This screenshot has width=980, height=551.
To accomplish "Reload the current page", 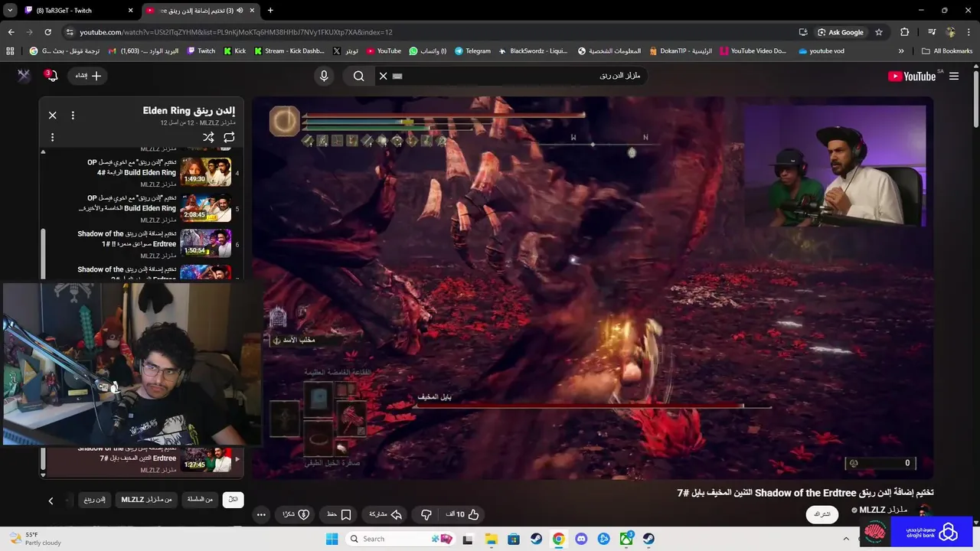I will click(47, 32).
